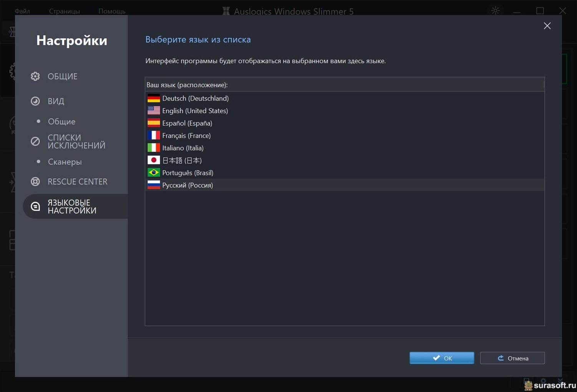The height and width of the screenshot is (392, 577).
Task: Click the exclusion icon beside СПИСКИ ИСКЛЮЧЕНИЙ
Action: 35,141
